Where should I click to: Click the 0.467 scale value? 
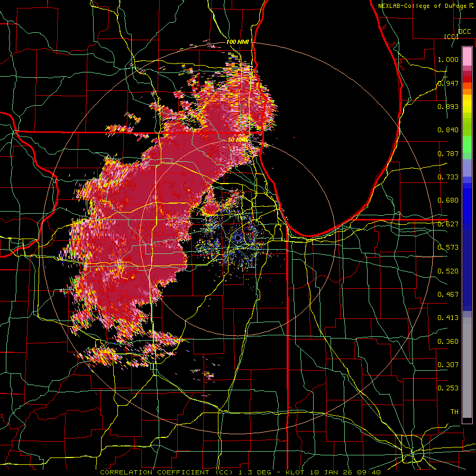tap(448, 295)
